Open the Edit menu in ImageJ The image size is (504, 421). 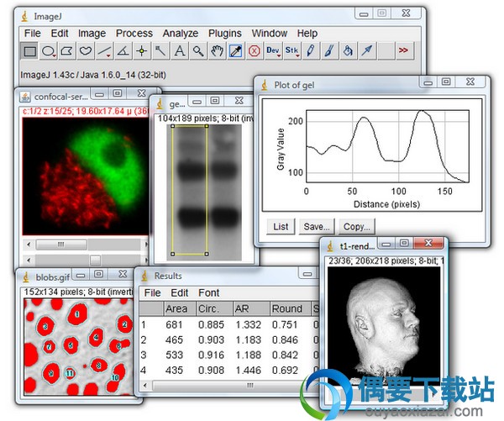60,34
